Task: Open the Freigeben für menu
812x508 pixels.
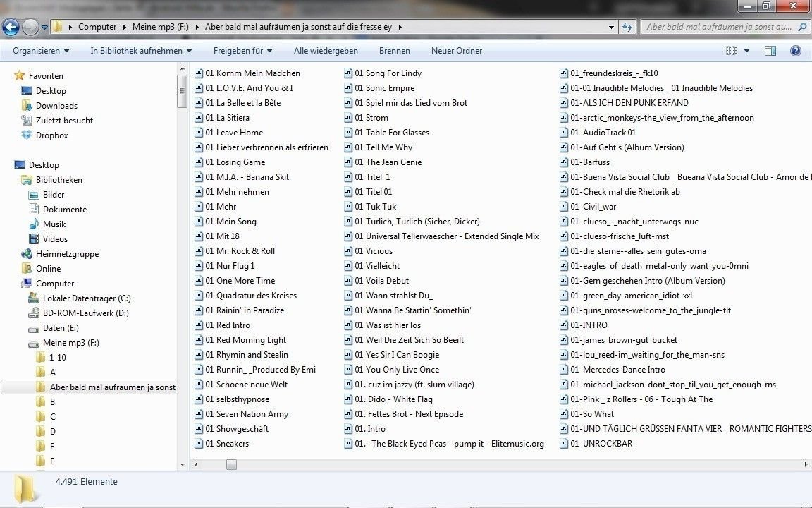Action: pos(242,51)
